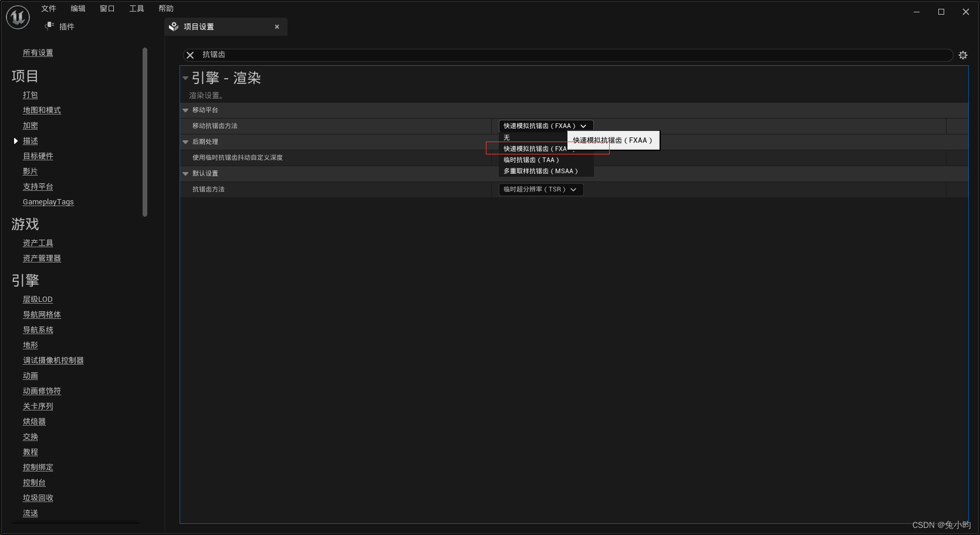Clear the search box with X icon
980x535 pixels.
pyautogui.click(x=190, y=55)
